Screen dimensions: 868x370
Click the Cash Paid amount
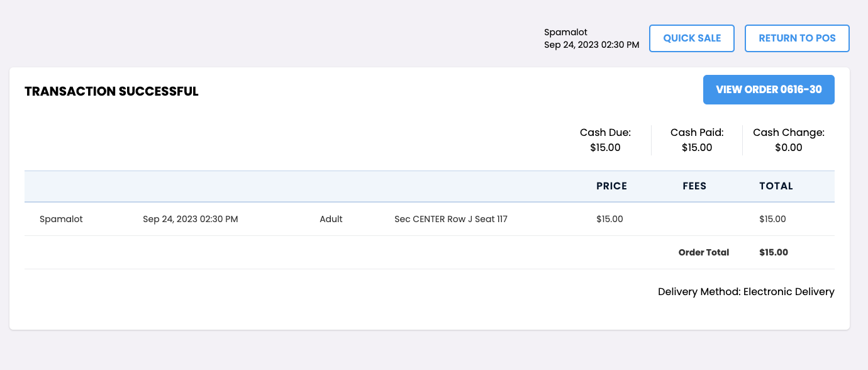click(x=697, y=148)
